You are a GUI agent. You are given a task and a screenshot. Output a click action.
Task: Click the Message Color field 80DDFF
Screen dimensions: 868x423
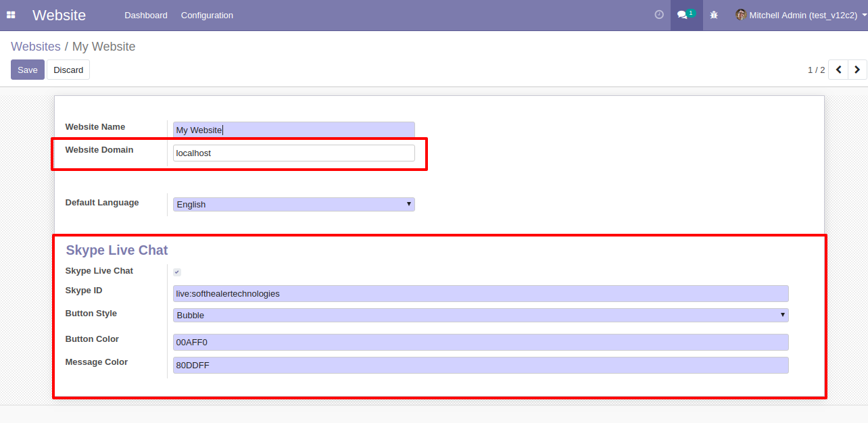[481, 365]
